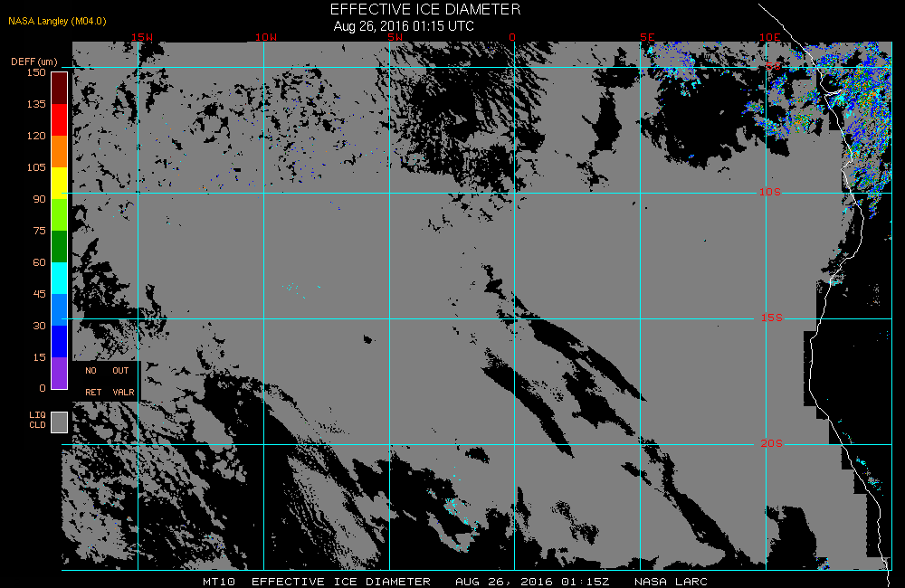Viewport: 905px width, 588px height.
Task: Click the 150 value on the color scale
Action: pyautogui.click(x=36, y=72)
